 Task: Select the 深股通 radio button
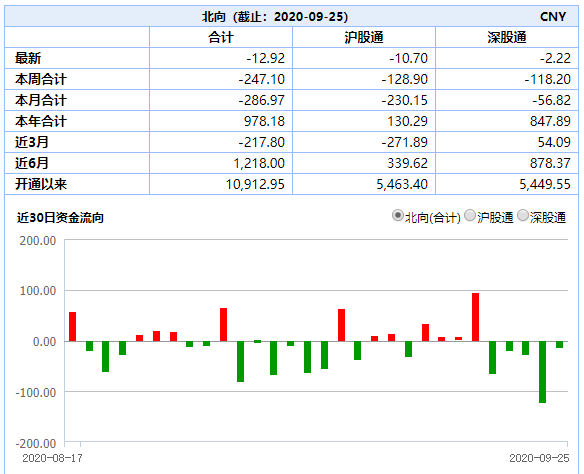tap(523, 216)
